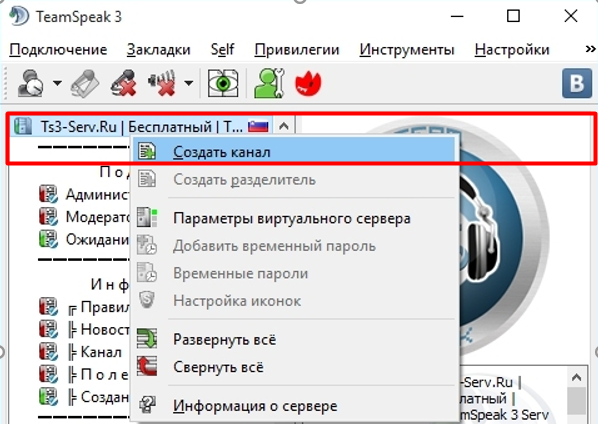Click the green eye overview icon
598x424 pixels.
point(223,83)
